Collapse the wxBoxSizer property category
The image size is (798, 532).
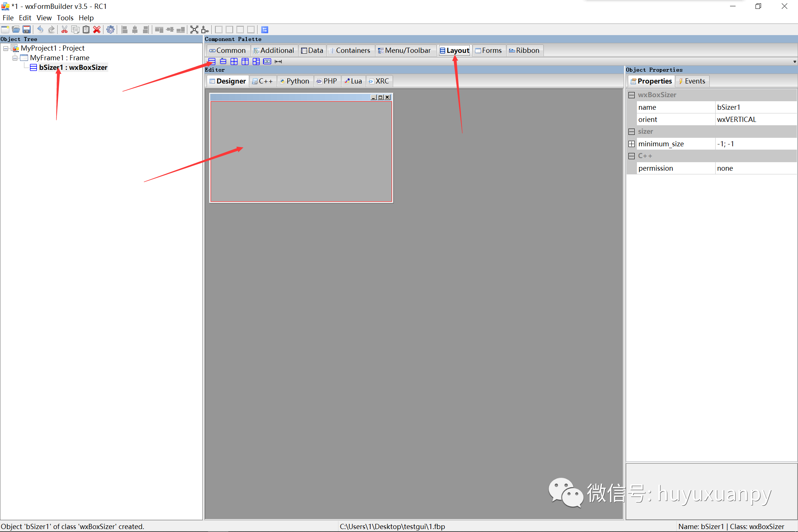point(632,95)
